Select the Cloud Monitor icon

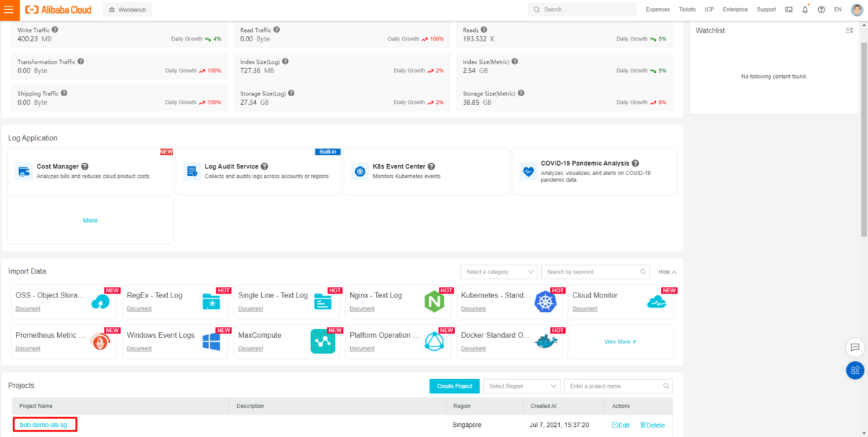tap(657, 302)
